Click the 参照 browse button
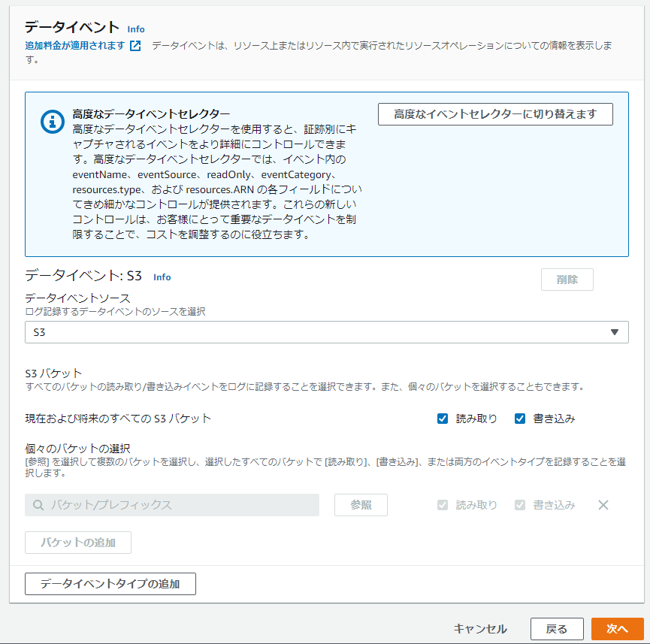 (361, 505)
